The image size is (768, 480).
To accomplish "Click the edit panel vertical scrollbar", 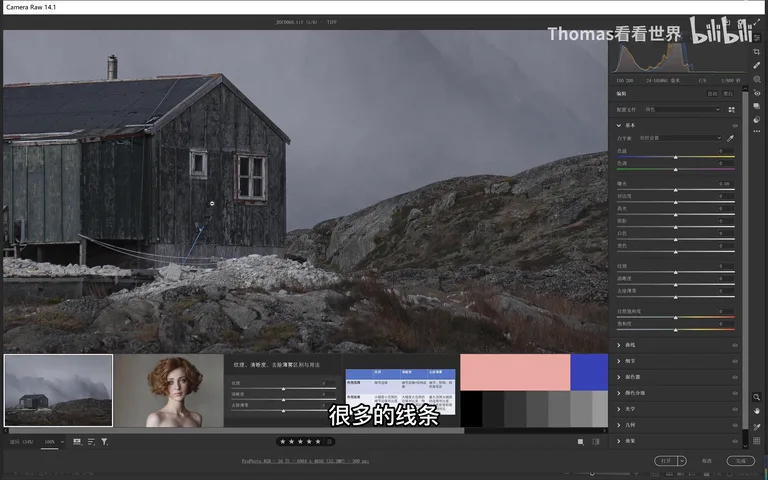I will [x=745, y=260].
